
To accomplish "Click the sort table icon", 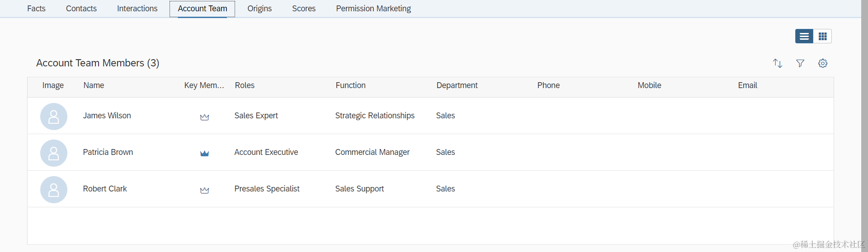I will pos(777,63).
